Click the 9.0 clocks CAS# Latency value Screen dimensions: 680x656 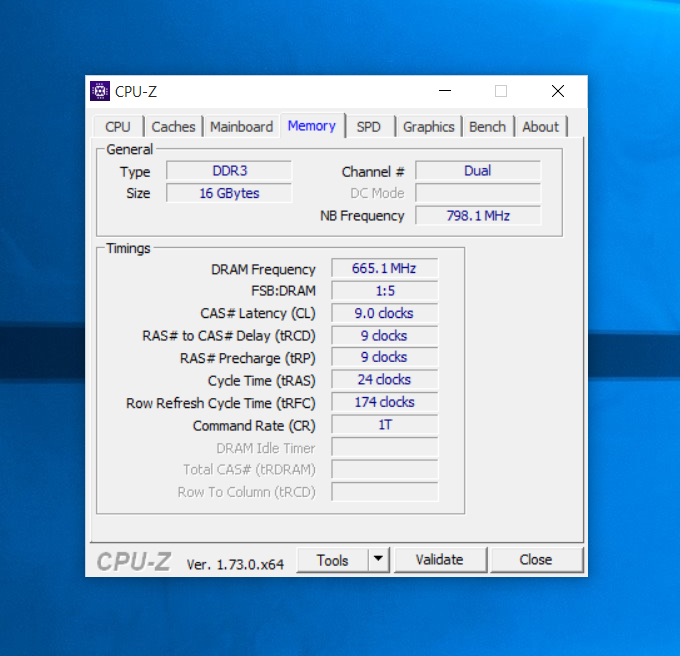coord(385,313)
